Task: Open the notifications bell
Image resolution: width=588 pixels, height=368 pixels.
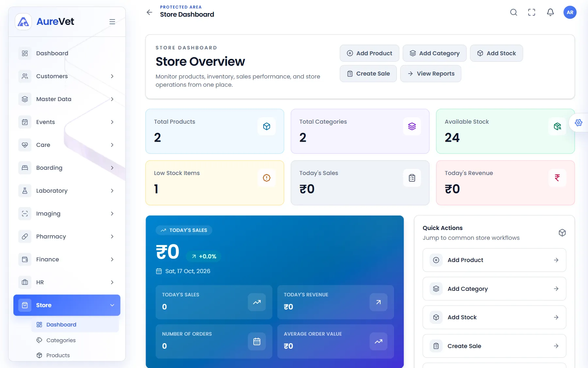Action: click(x=550, y=12)
